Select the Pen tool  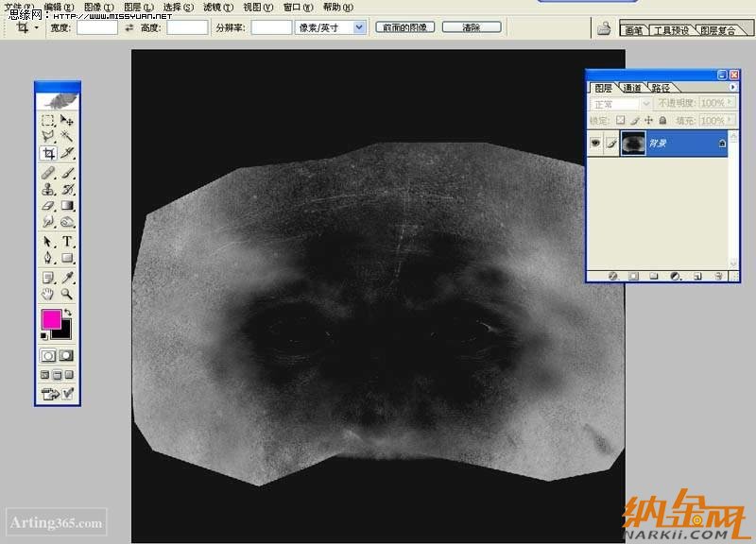point(48,258)
